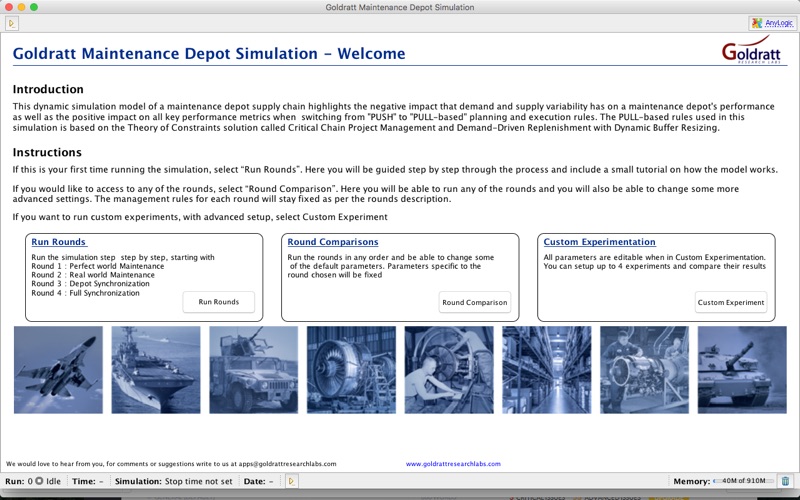800x500 pixels.
Task: Open the AnyLogic logo link
Action: pyautogui.click(x=772, y=23)
